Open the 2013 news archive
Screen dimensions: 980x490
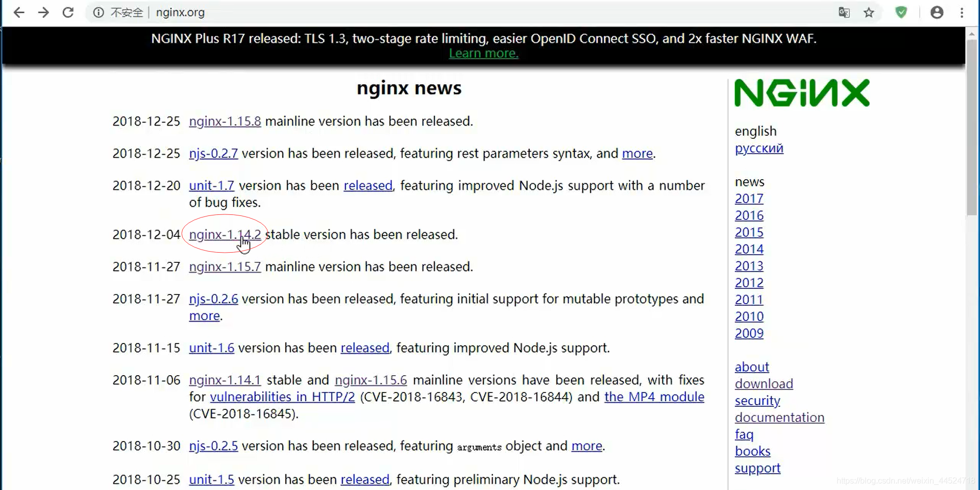pos(749,266)
